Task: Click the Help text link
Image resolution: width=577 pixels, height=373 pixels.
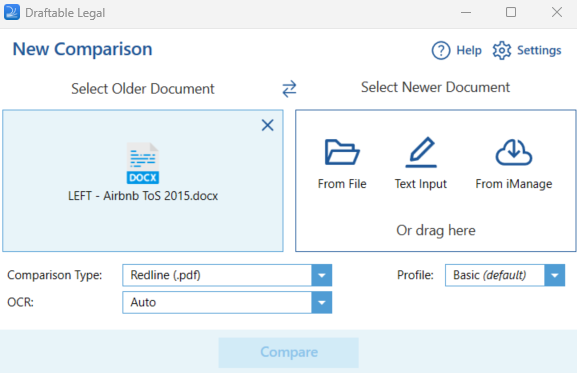Action: (x=469, y=50)
